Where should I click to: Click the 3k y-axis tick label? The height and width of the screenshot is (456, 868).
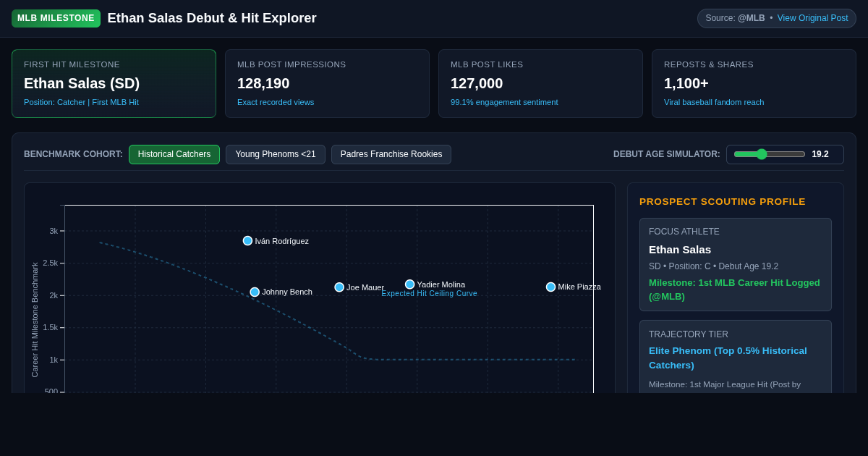coord(54,231)
